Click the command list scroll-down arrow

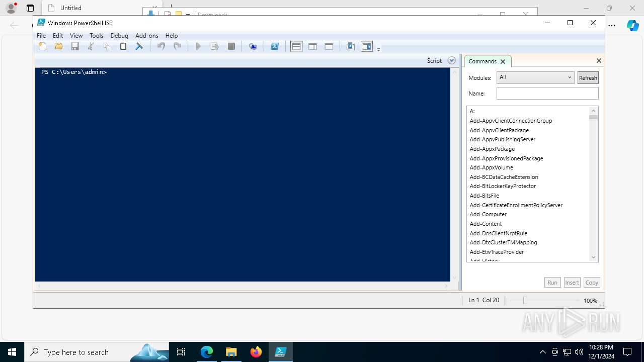(593, 257)
